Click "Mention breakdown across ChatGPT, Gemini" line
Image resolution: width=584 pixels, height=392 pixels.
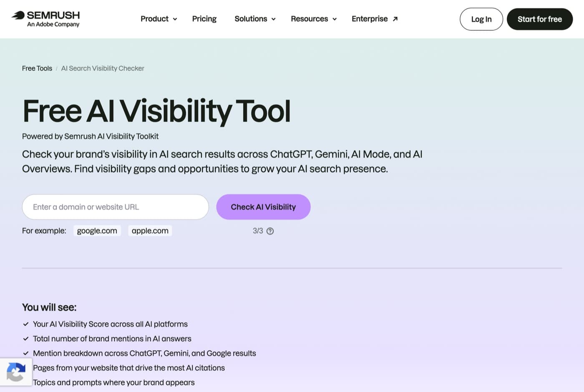pos(144,353)
